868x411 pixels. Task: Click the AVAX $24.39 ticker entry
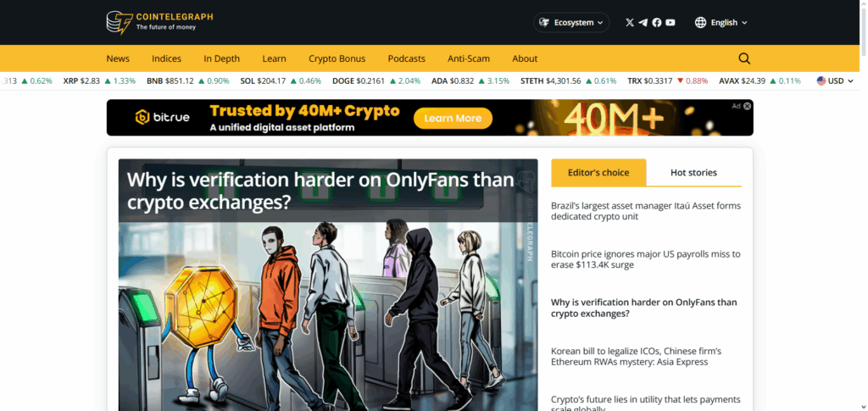point(759,81)
